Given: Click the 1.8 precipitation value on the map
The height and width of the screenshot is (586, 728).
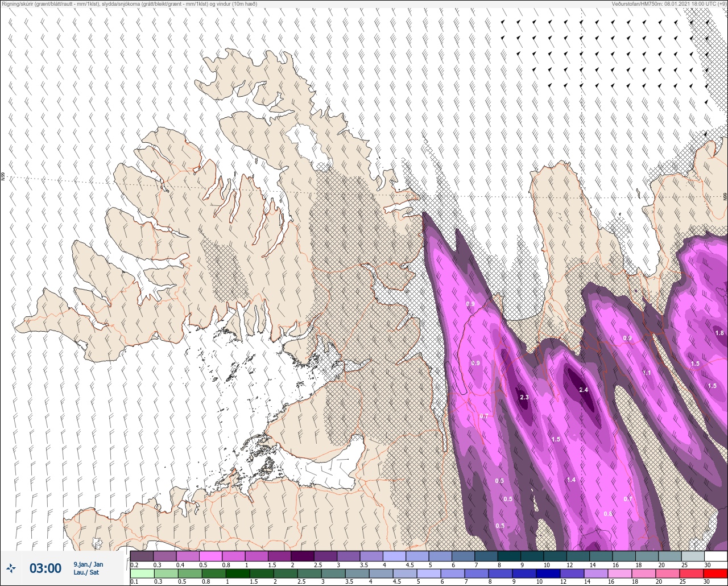Looking at the screenshot, I should [x=719, y=333].
